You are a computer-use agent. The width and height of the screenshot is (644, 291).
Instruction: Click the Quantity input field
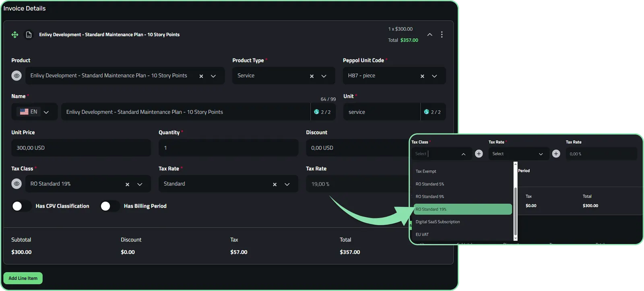228,148
